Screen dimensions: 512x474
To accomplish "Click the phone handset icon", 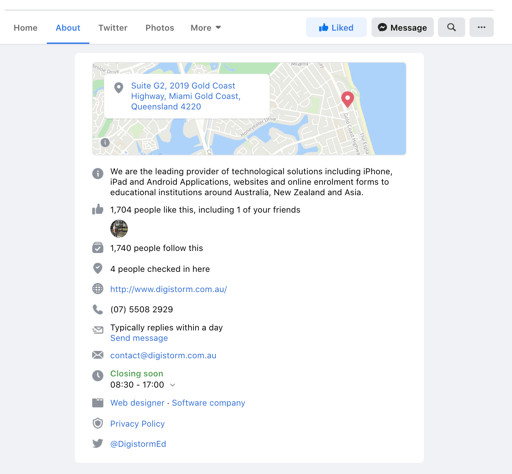I will pos(98,309).
